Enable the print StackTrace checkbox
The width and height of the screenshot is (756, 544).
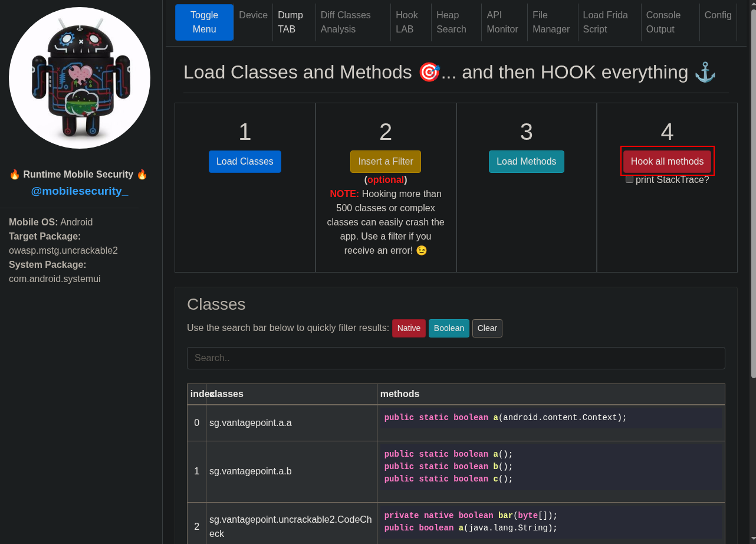pos(629,179)
